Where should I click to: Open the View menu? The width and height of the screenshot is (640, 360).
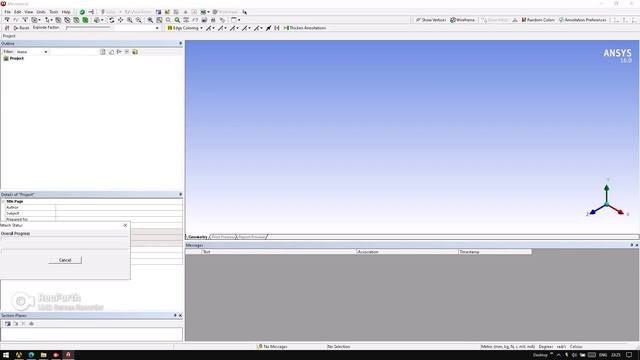[29, 12]
